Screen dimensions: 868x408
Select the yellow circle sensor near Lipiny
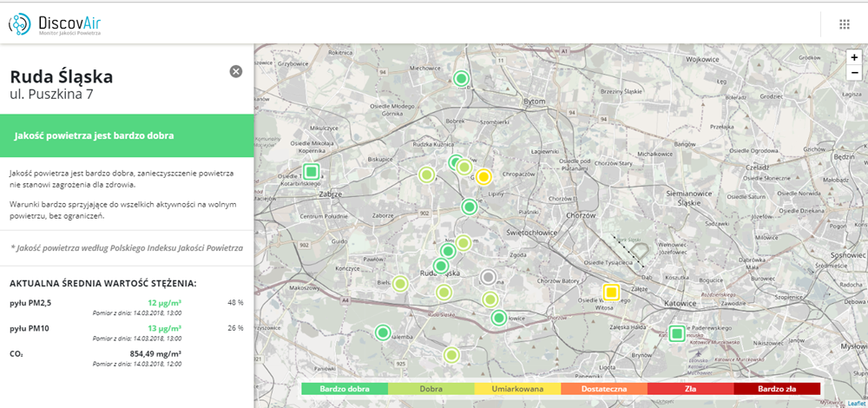483,177
